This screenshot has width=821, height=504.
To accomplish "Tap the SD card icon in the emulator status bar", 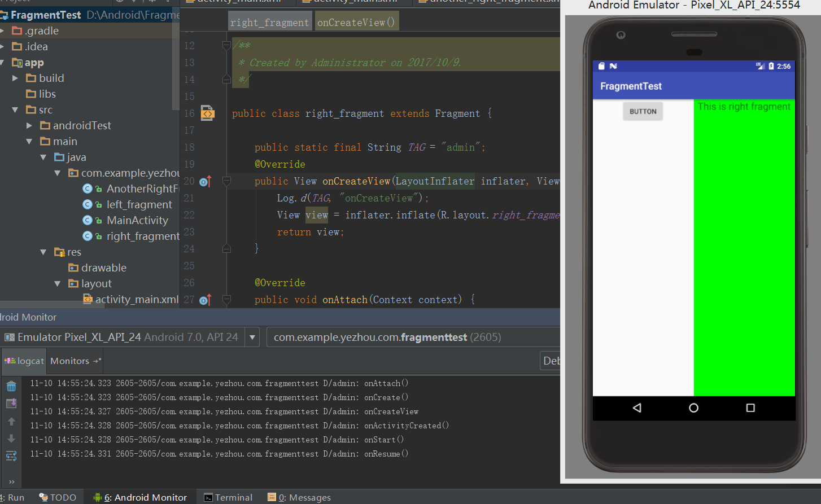I will 601,66.
